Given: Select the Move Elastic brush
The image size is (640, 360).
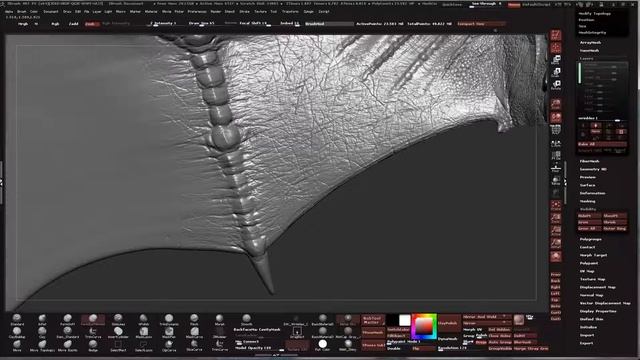Looking at the screenshot, I should tap(67, 346).
